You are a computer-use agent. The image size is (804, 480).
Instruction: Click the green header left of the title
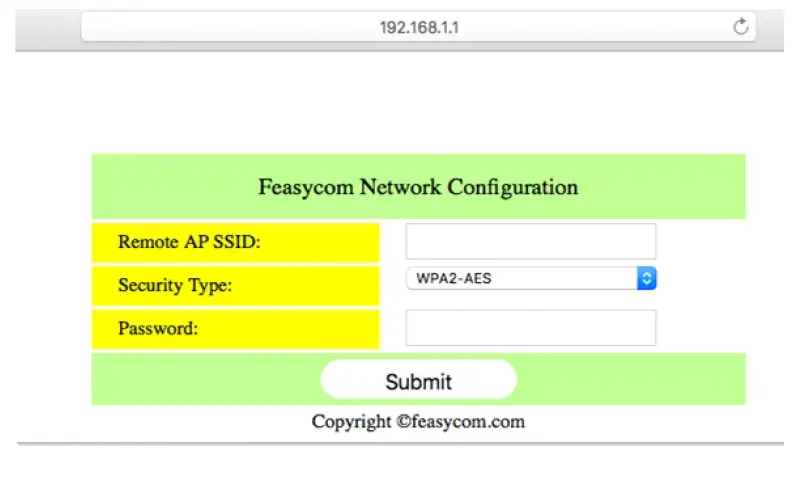tap(170, 187)
